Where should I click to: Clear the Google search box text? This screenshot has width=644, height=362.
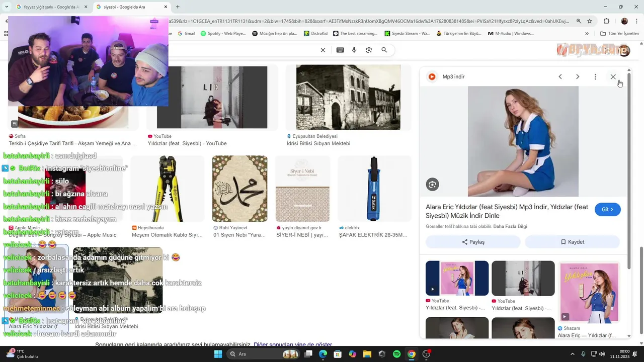[x=323, y=50]
